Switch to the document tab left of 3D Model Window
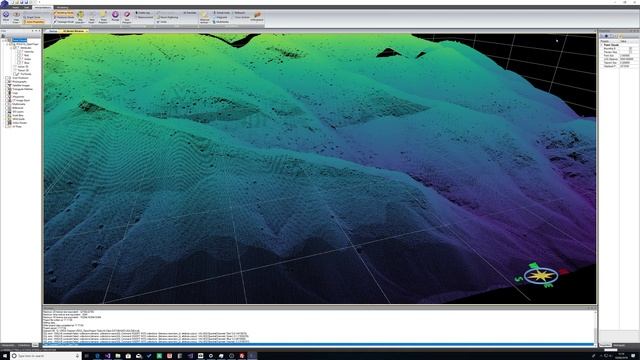The width and height of the screenshot is (640, 360). [x=53, y=31]
